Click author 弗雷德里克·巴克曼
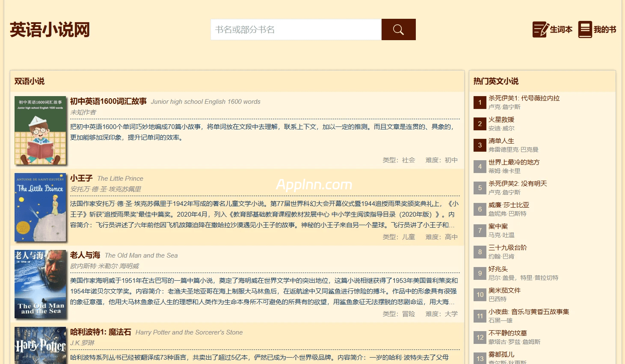 [x=513, y=150]
